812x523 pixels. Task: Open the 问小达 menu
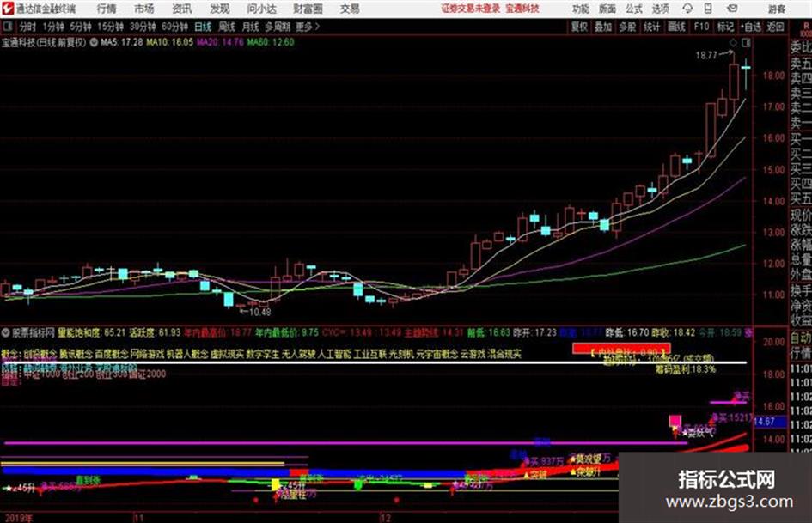click(261, 9)
